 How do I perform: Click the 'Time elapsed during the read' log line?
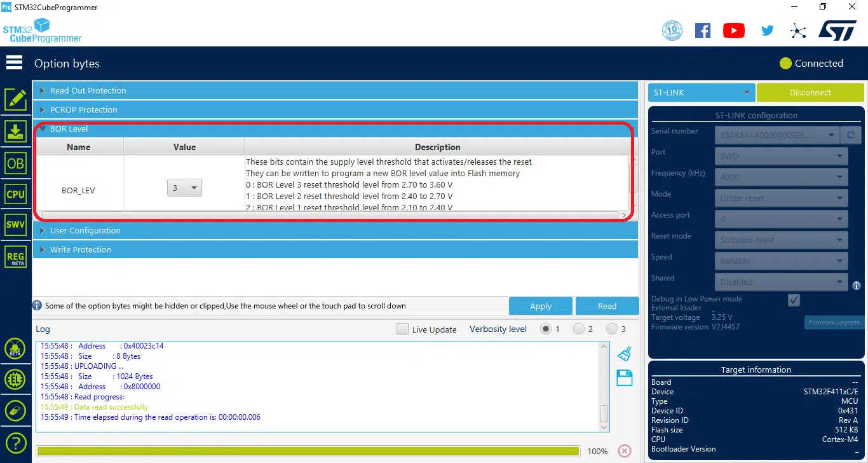151,417
